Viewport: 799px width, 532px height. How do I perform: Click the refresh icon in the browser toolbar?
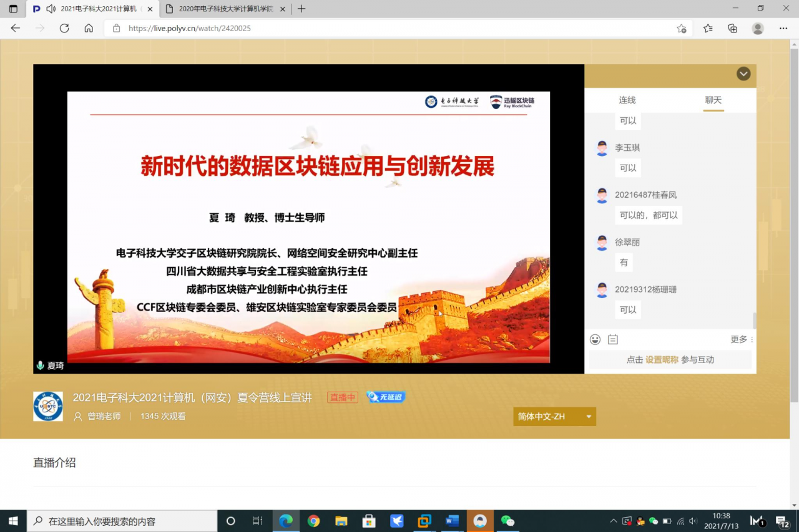[x=64, y=28]
